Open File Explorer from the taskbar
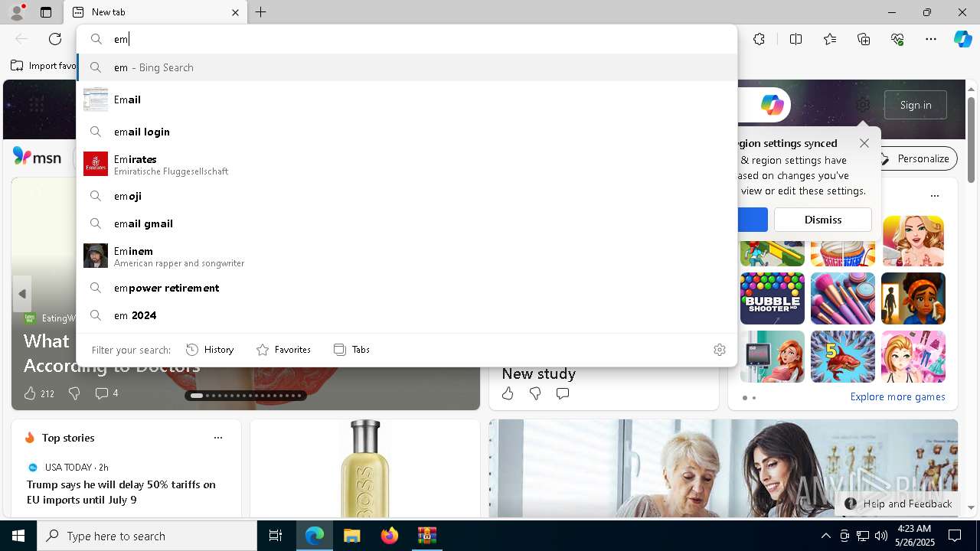The image size is (980, 551). point(351,536)
